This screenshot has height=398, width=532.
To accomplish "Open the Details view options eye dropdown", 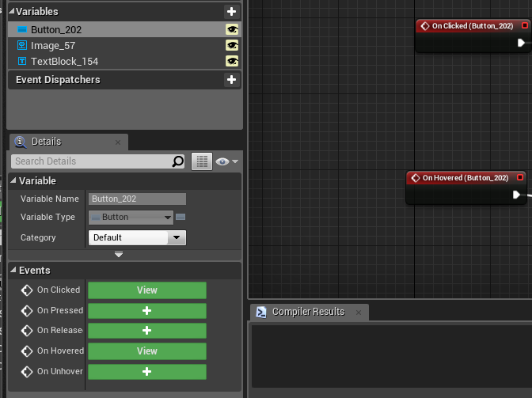I will (x=226, y=161).
